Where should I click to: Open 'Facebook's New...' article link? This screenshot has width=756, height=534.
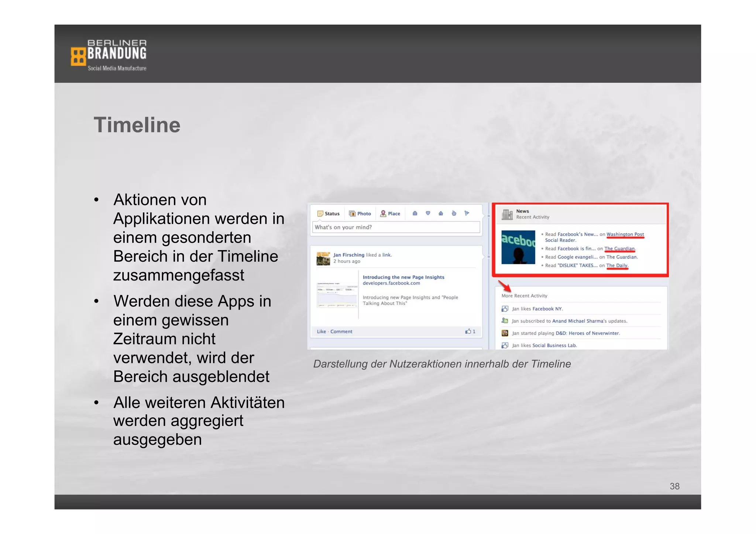coord(578,234)
